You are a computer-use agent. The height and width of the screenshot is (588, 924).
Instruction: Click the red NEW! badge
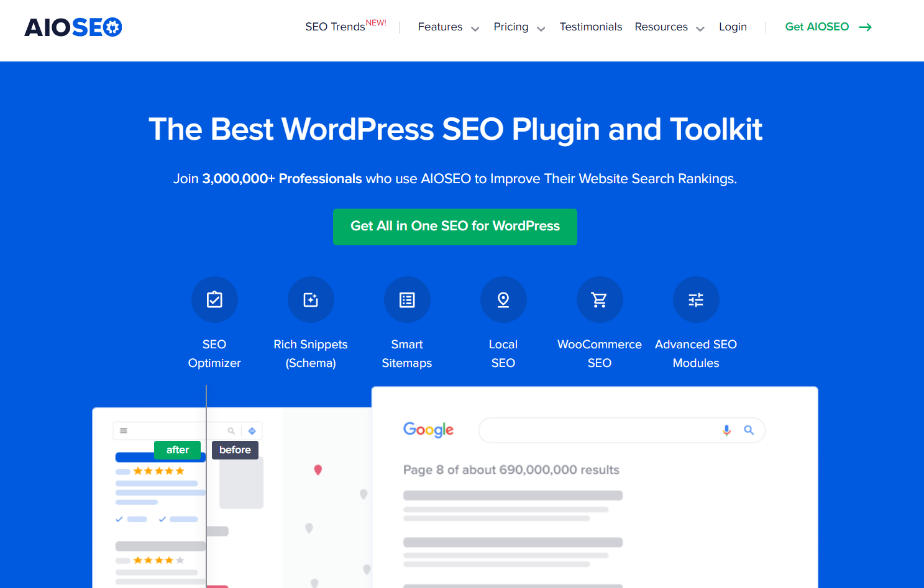(x=376, y=23)
